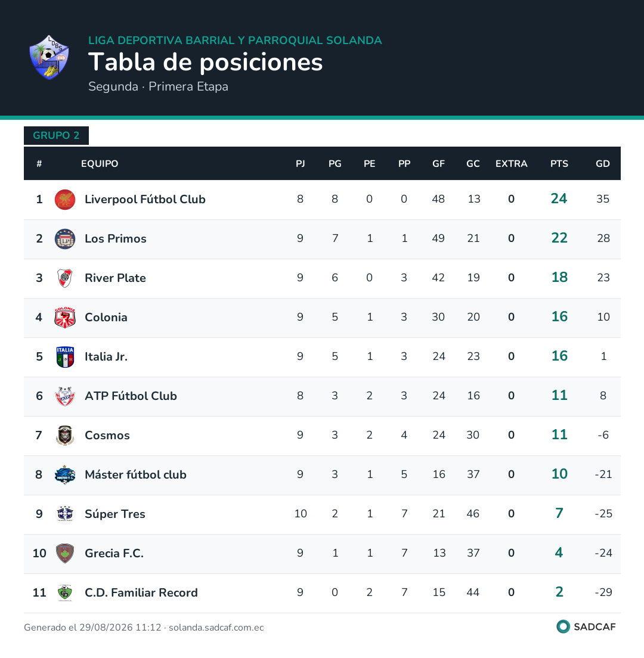
Task: Open the Los Primos team name
Action: [116, 239]
